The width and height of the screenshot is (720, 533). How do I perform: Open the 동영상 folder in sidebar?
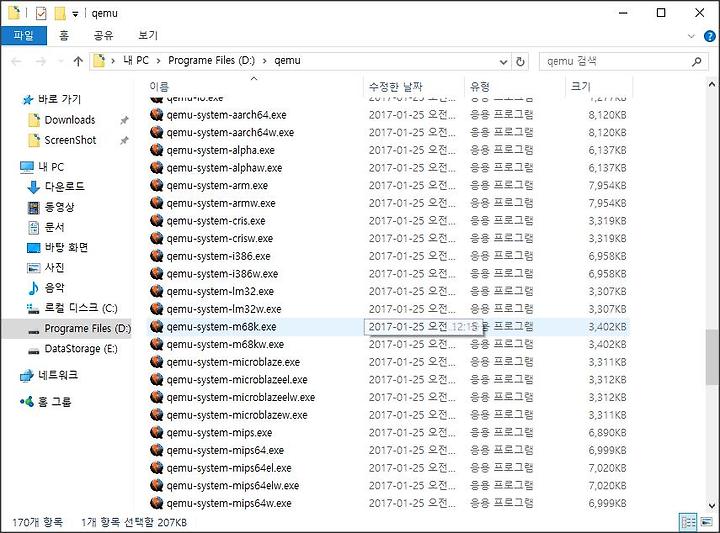click(x=59, y=207)
